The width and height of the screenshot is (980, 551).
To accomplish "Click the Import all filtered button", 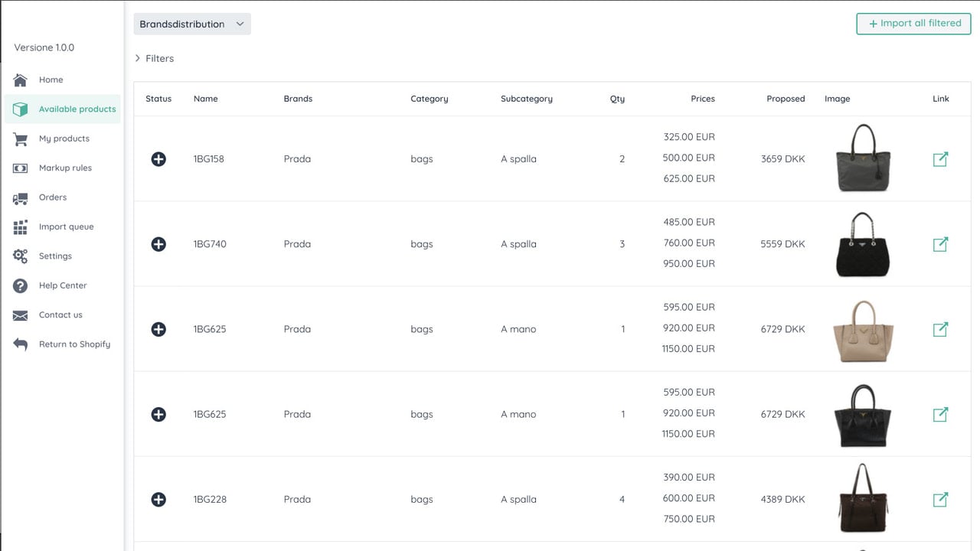I will point(913,24).
